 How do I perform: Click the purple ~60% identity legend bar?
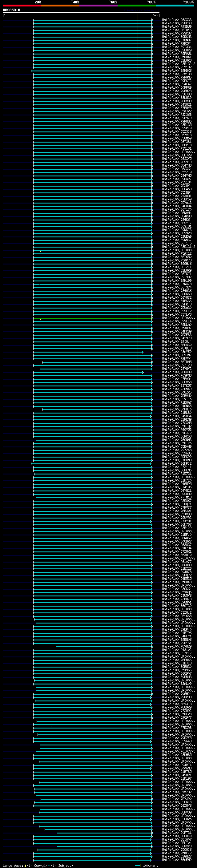tap(99, 6)
